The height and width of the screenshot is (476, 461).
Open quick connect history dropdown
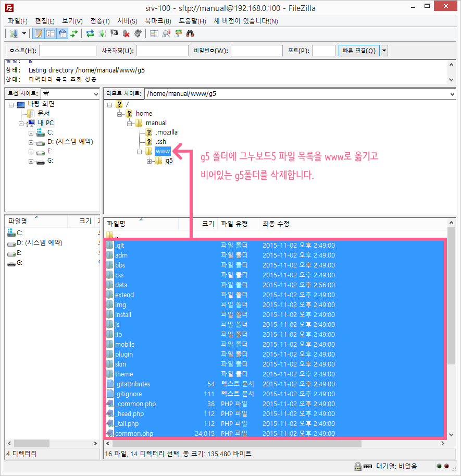(384, 51)
